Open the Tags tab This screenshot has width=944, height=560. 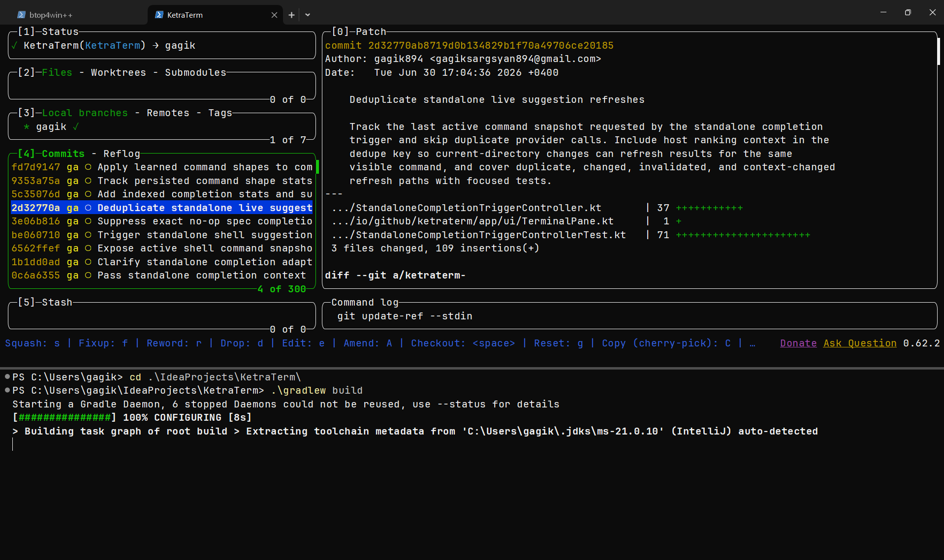(x=220, y=113)
